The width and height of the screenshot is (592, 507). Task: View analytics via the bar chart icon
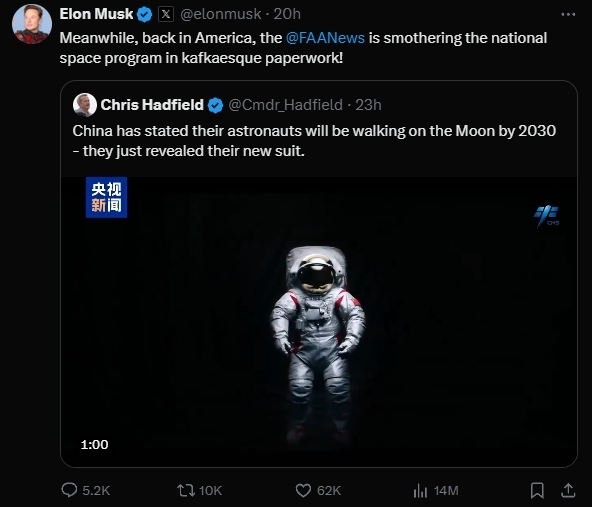(420, 491)
